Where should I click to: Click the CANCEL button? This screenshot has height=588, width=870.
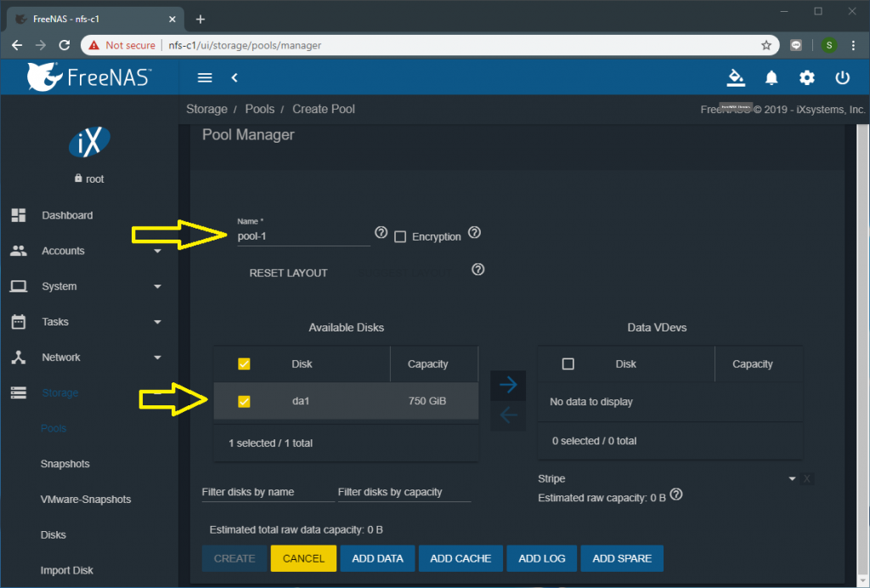tap(303, 558)
